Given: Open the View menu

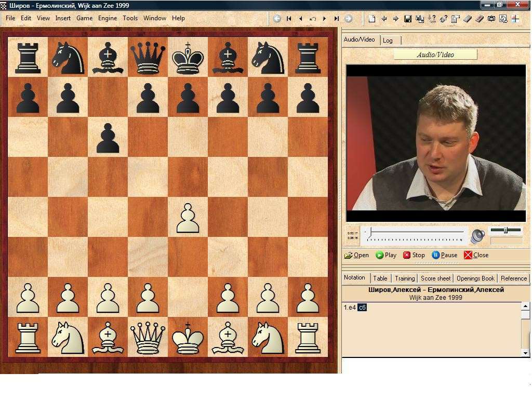Looking at the screenshot, I should click(43, 18).
